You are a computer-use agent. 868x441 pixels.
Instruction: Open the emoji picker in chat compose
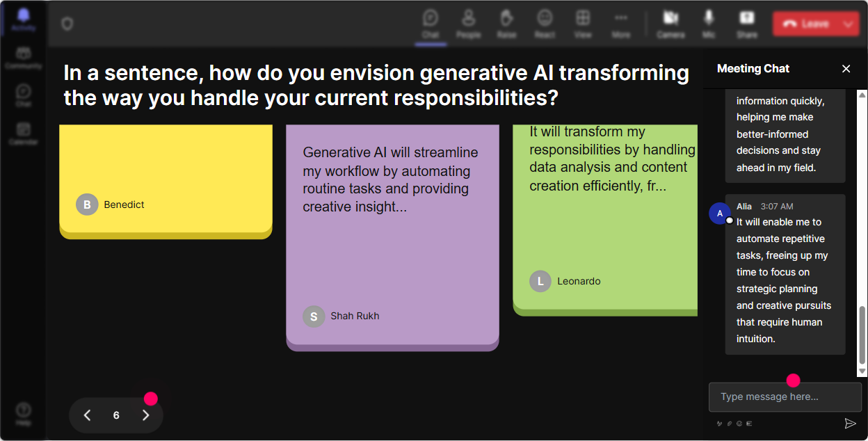click(x=739, y=423)
